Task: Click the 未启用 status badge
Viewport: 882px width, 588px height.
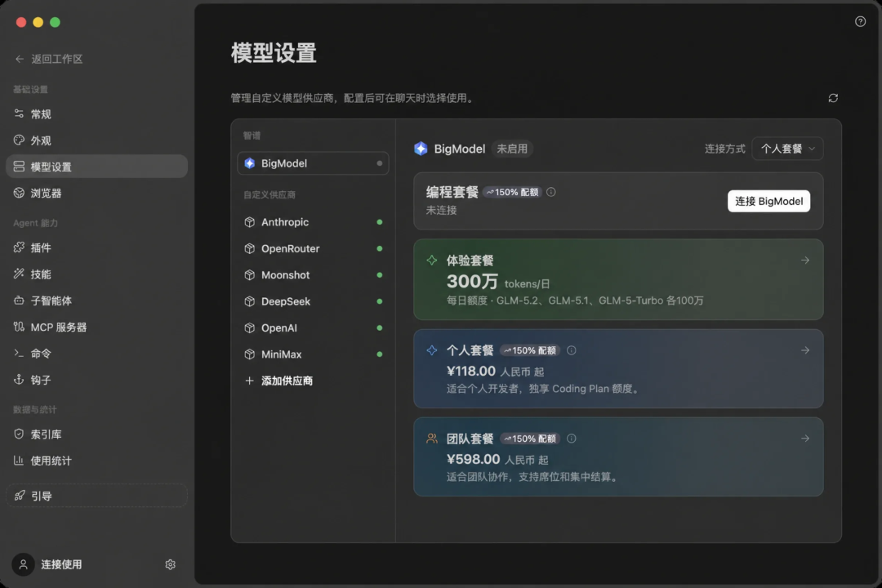Action: pyautogui.click(x=512, y=149)
